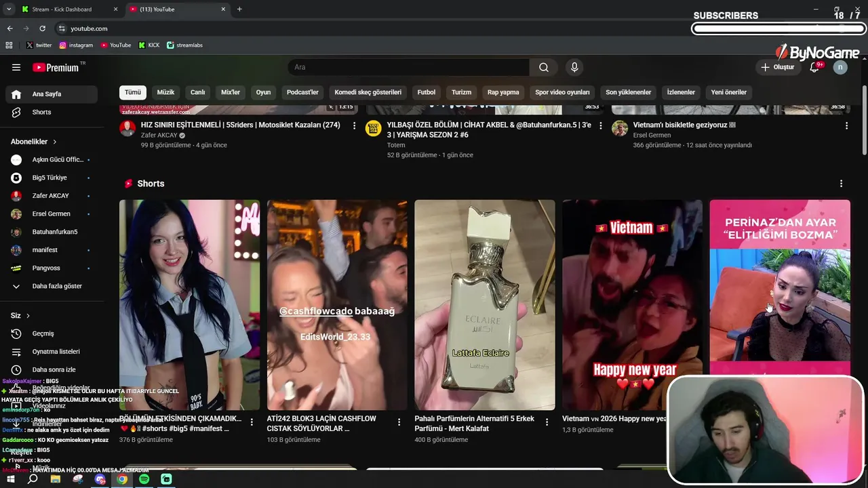Select the Tümü filter chip
The height and width of the screenshot is (488, 868).
[133, 92]
